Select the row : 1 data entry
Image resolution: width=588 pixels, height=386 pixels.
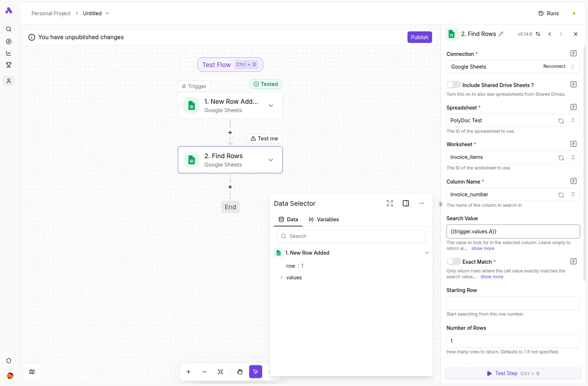point(295,266)
